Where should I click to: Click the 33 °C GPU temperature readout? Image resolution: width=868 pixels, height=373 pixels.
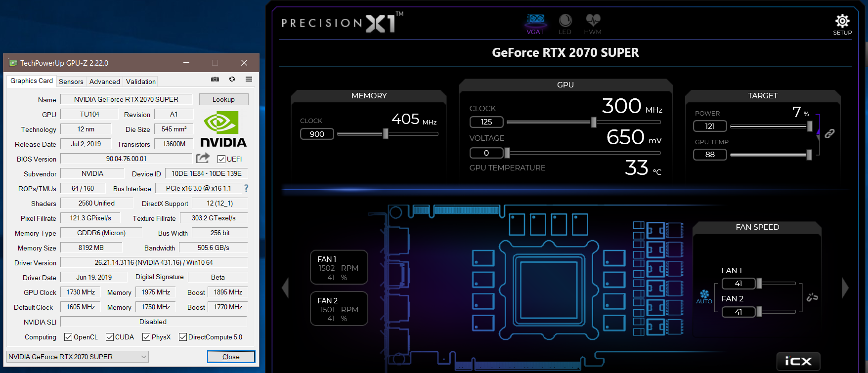(x=643, y=168)
